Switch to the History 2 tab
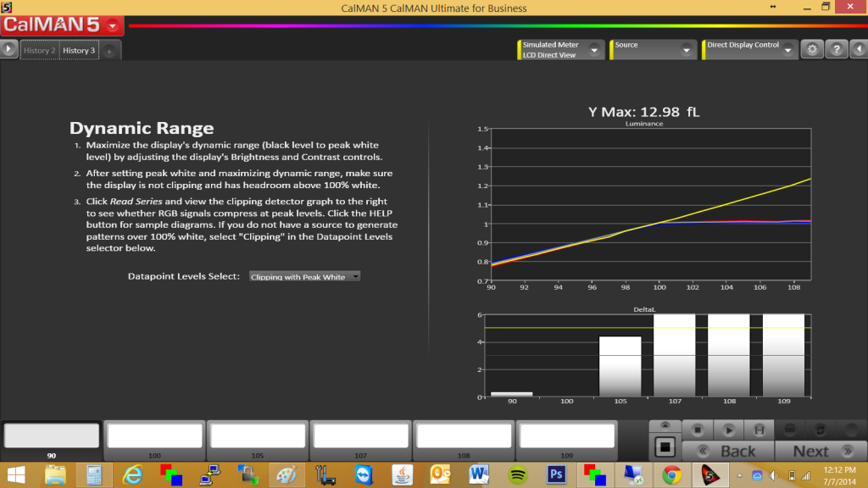Screen dimensions: 868x488 pos(39,50)
